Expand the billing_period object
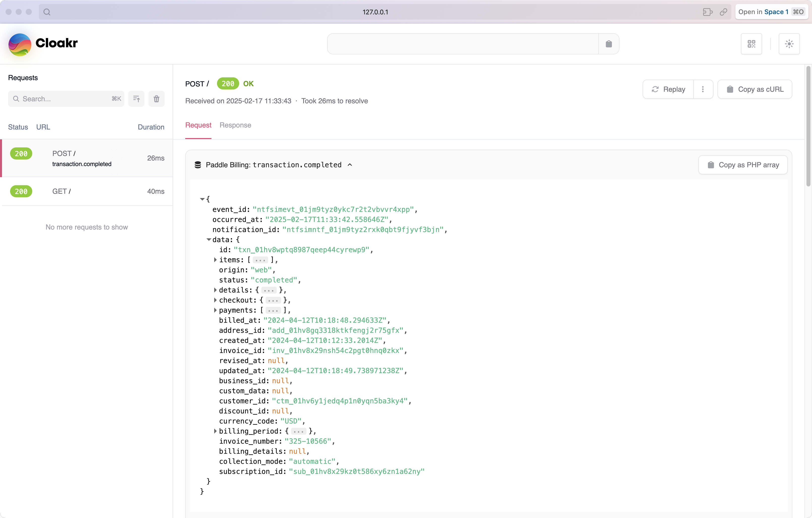Image resolution: width=812 pixels, height=518 pixels. tap(215, 431)
